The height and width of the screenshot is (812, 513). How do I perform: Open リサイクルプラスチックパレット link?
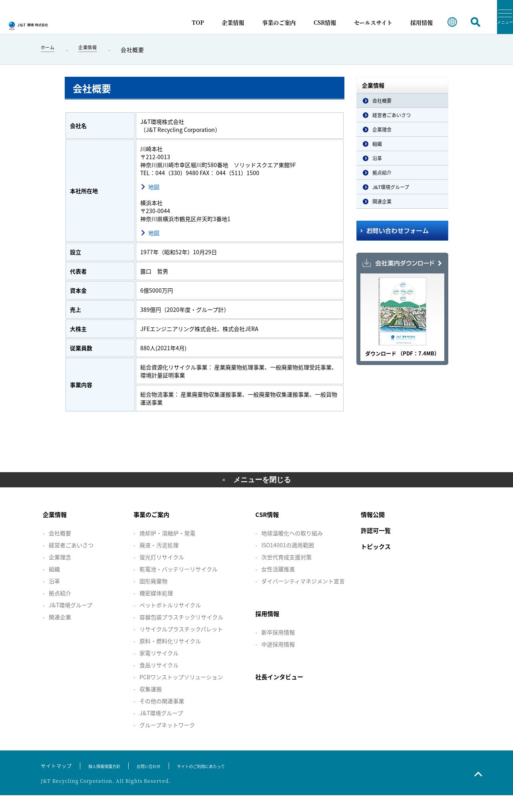[x=181, y=629]
